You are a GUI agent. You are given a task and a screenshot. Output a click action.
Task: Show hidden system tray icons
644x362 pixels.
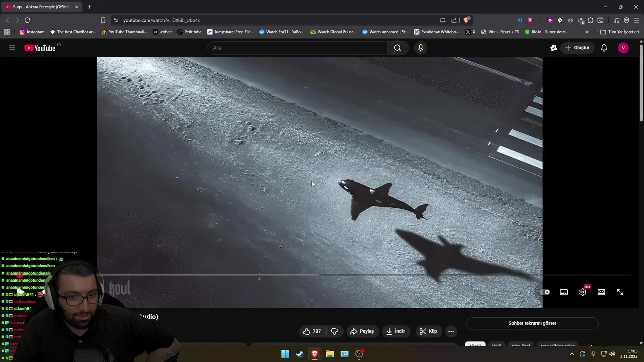tap(572, 354)
